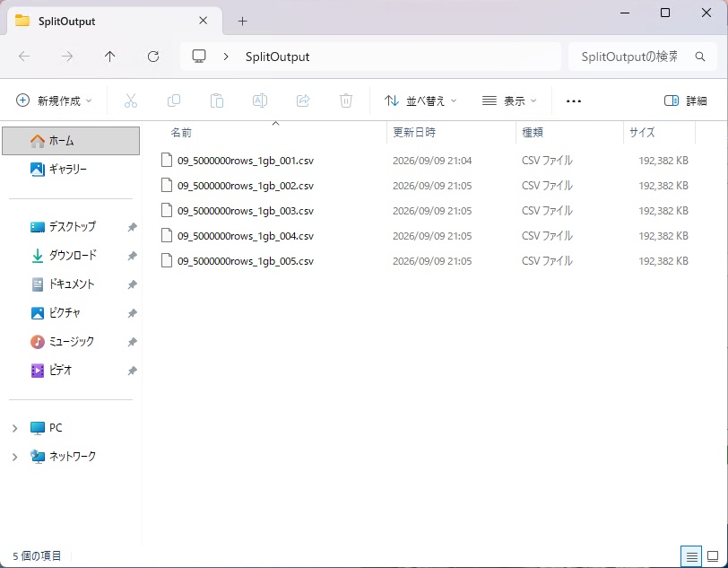Unpin デスクトップ via its pin icon

pos(133,227)
